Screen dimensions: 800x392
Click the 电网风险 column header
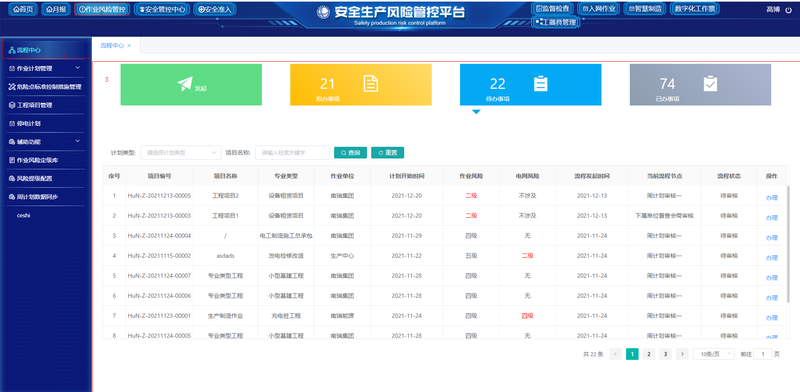click(x=527, y=176)
